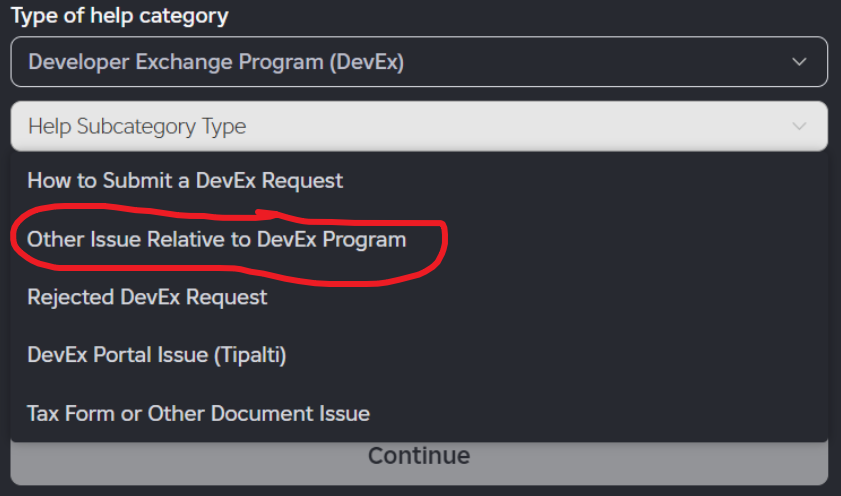Click the Help Subcategory Type chevron arrow
841x496 pixels.
coord(799,126)
